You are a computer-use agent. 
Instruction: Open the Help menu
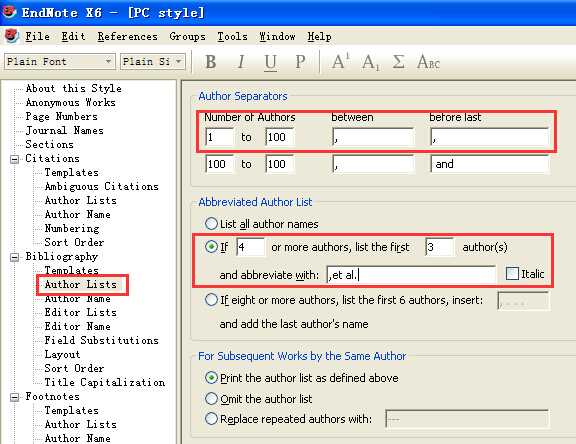320,36
